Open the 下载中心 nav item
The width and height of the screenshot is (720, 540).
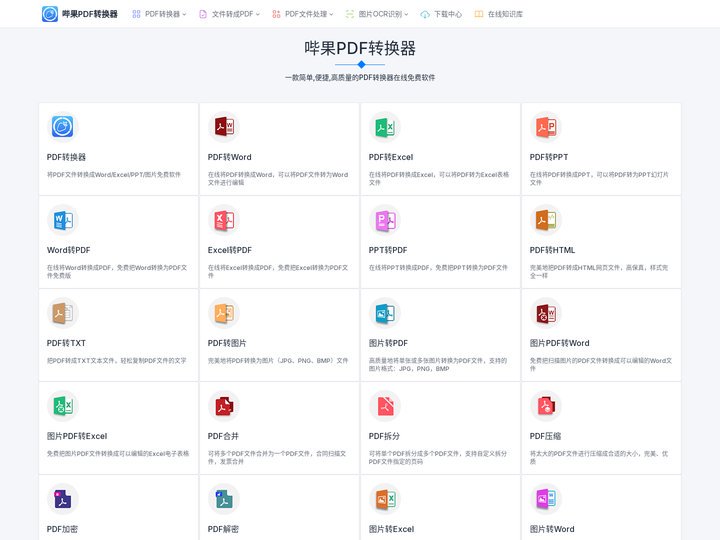(x=441, y=14)
